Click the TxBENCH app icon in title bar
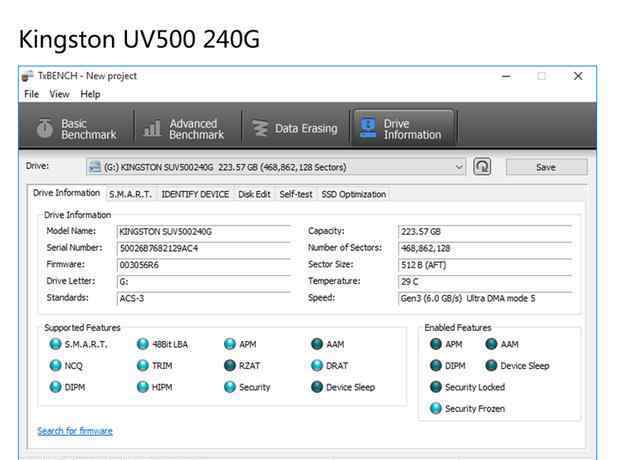 click(x=28, y=76)
